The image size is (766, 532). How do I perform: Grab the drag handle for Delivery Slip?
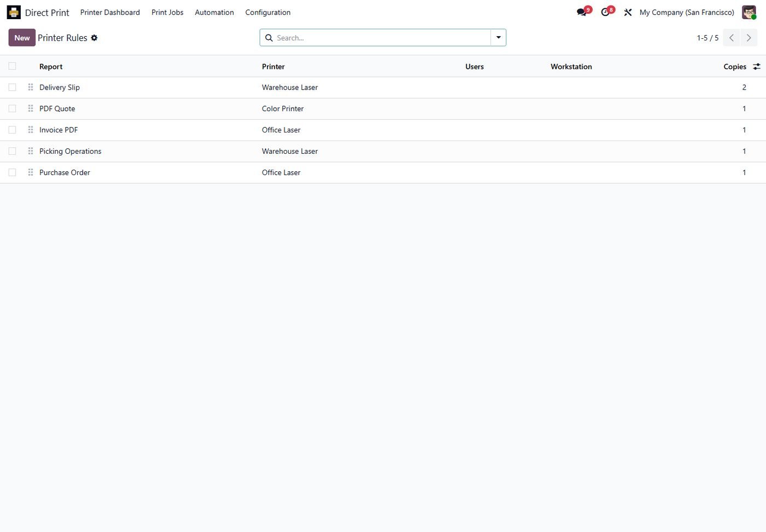tap(31, 87)
